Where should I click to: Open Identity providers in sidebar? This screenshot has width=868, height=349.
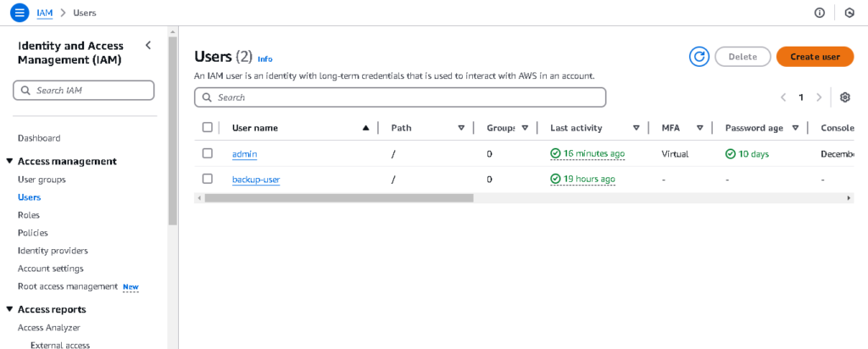pyautogui.click(x=53, y=251)
